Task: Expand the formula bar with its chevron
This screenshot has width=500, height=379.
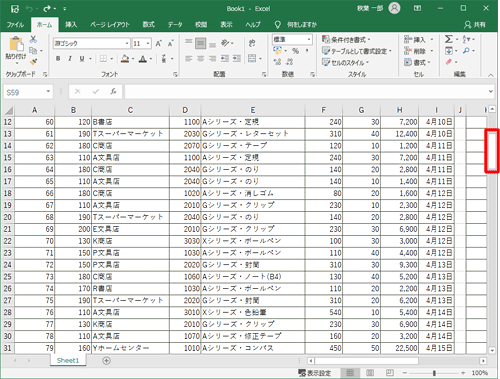Action: click(x=490, y=91)
